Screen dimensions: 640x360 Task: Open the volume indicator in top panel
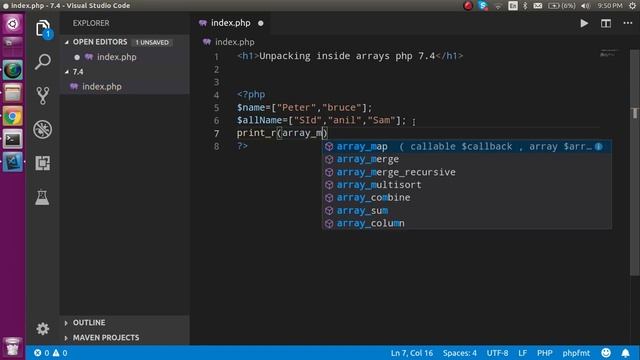coord(585,6)
